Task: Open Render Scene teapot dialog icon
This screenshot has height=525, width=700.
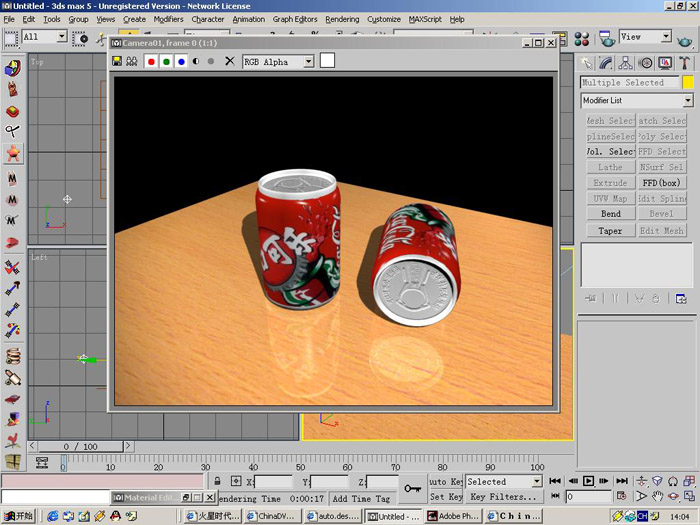Action: tap(607, 39)
